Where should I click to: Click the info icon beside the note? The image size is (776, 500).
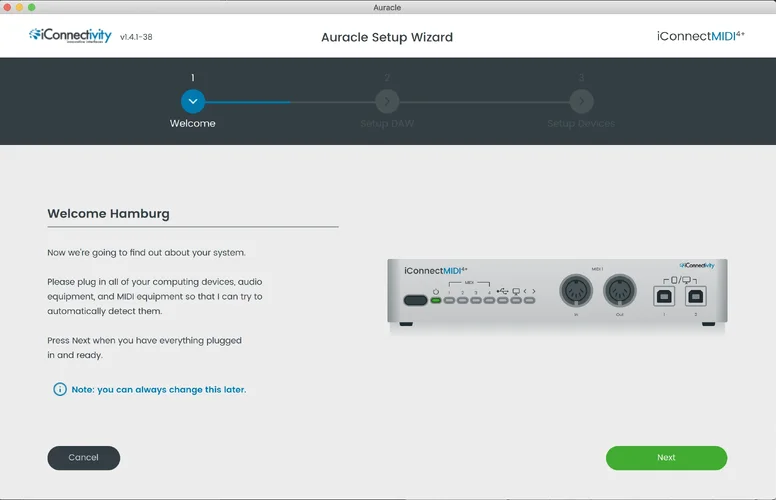[60, 390]
